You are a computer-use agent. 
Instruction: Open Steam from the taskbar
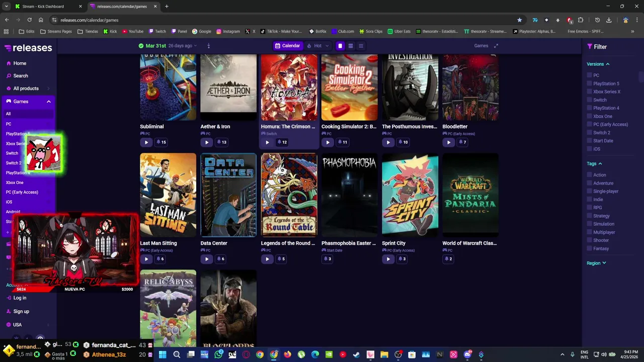[x=356, y=354]
